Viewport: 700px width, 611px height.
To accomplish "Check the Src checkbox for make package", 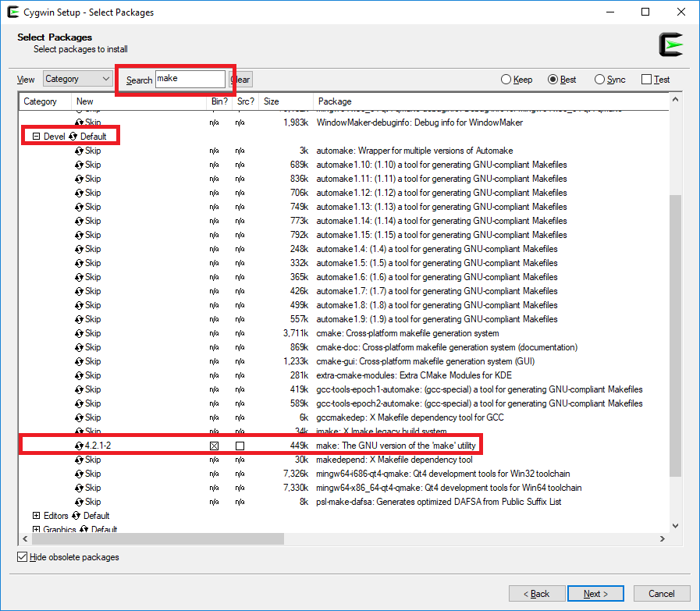I will [240, 446].
